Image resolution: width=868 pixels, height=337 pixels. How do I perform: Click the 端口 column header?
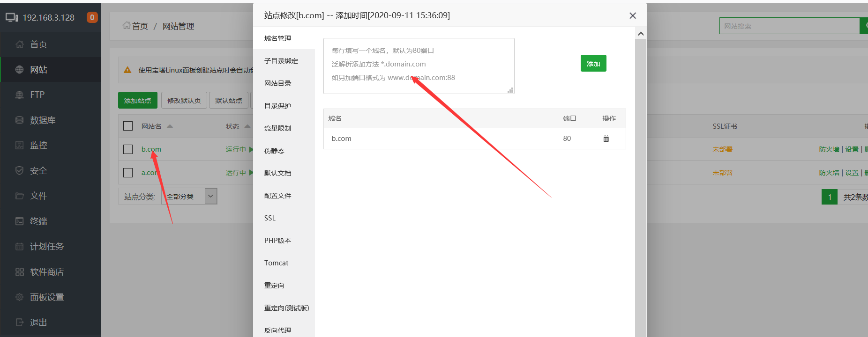(569, 118)
